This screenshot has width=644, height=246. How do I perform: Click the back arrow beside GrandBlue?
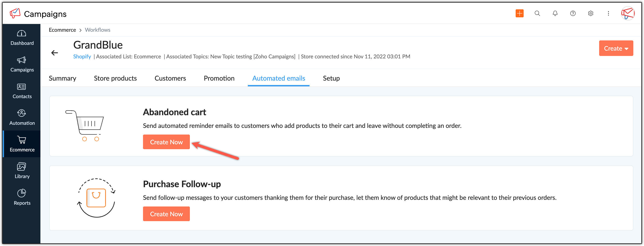(x=54, y=53)
